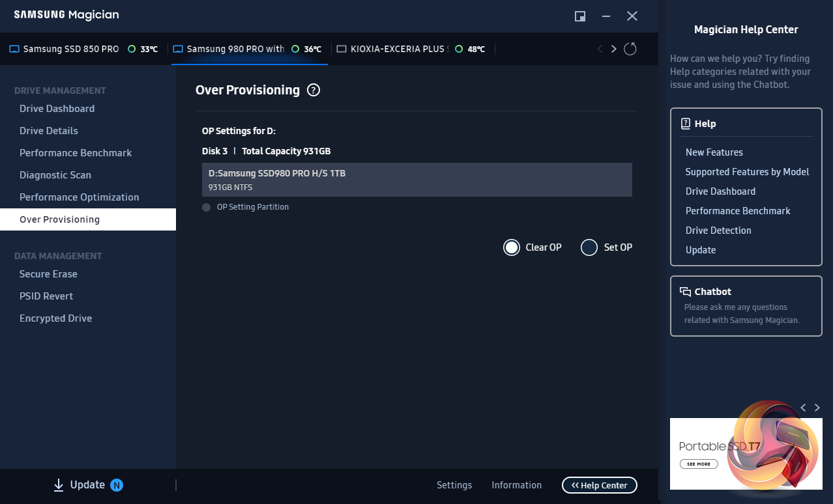The image size is (833, 504).
Task: Show next ad banner arrow
Action: coord(817,408)
